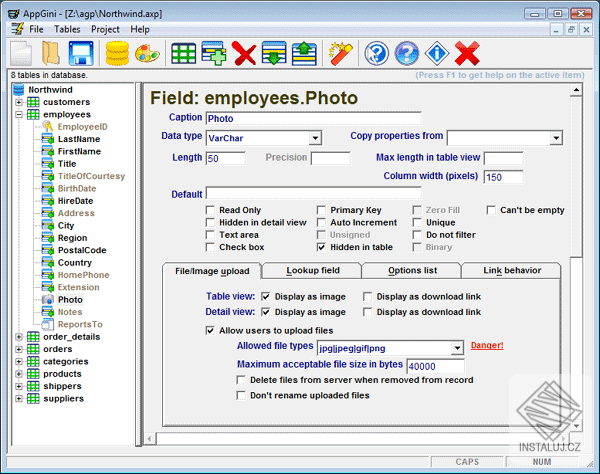Expand the orders table node

tap(19, 349)
